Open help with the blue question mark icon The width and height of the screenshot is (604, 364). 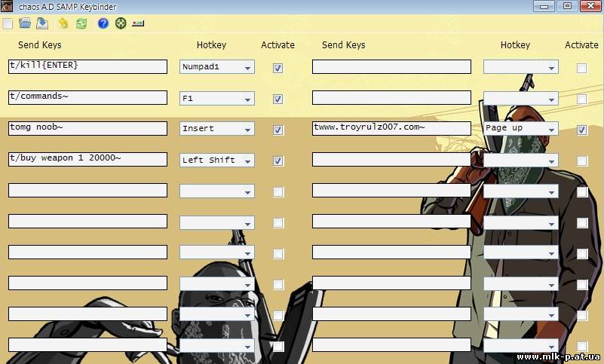[x=103, y=23]
